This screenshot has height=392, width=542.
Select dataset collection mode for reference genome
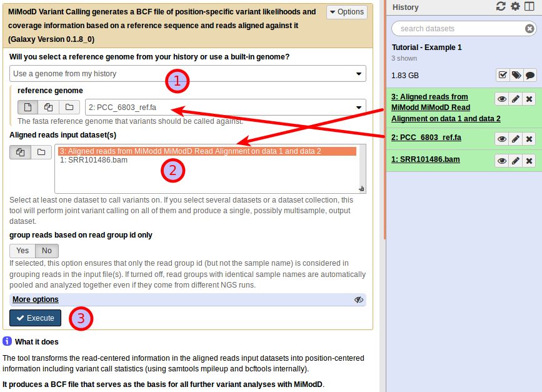tap(69, 107)
